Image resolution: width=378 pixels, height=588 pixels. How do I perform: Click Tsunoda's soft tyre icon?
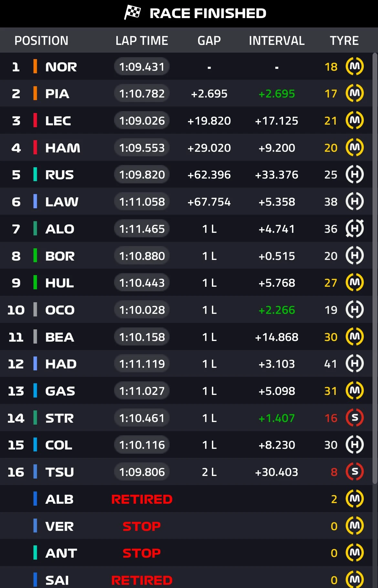pyautogui.click(x=354, y=472)
